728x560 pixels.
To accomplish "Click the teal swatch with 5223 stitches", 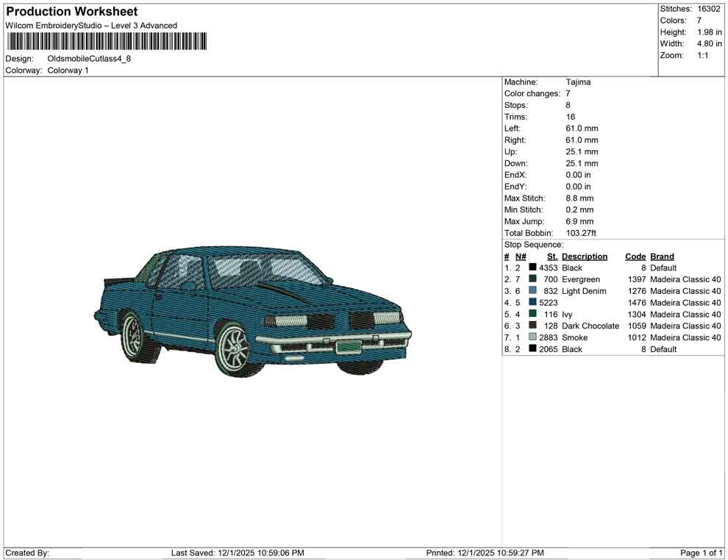I will coord(532,303).
